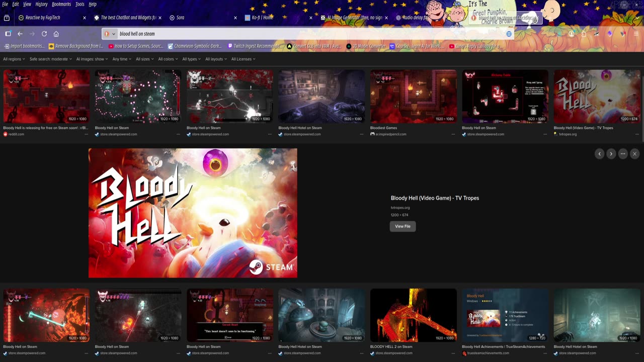644x362 pixels.
Task: Open the View menu
Action: 27,4
